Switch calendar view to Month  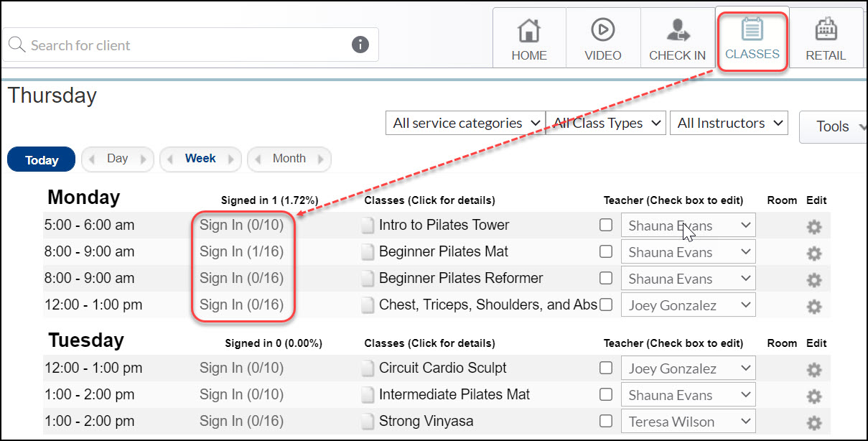pos(289,159)
